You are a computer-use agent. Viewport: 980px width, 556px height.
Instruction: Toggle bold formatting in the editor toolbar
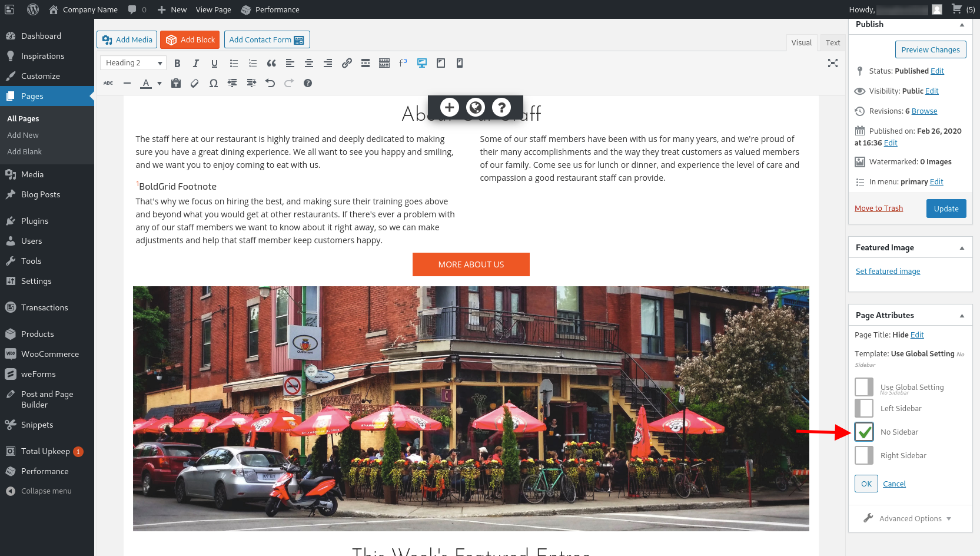click(177, 63)
